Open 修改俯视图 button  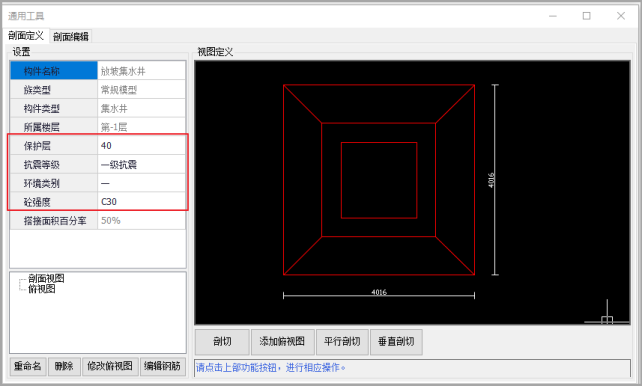tap(110, 366)
